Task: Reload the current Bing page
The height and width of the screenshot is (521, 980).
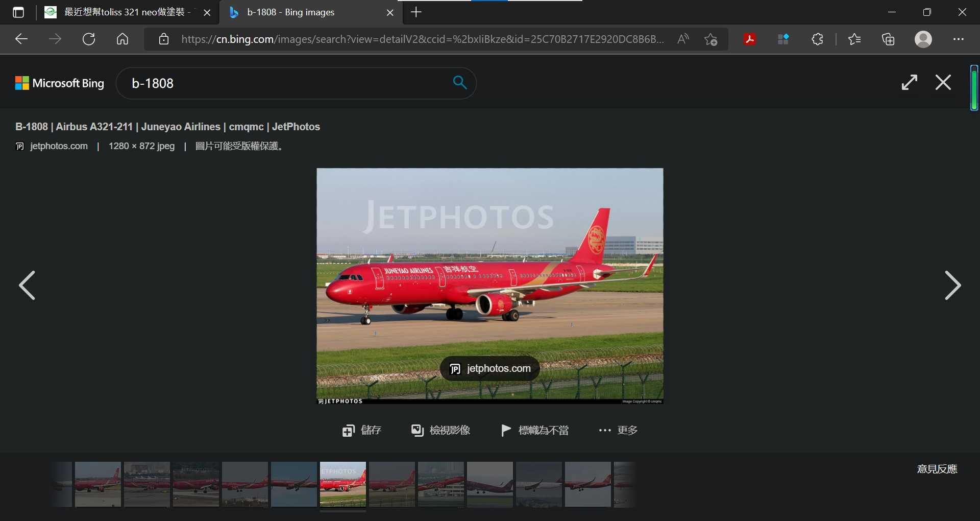Action: tap(89, 39)
